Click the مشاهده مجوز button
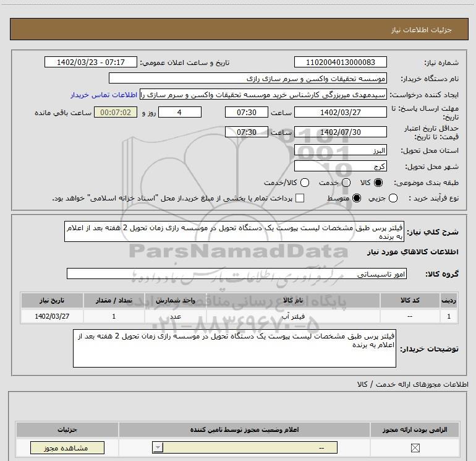 pos(67,447)
